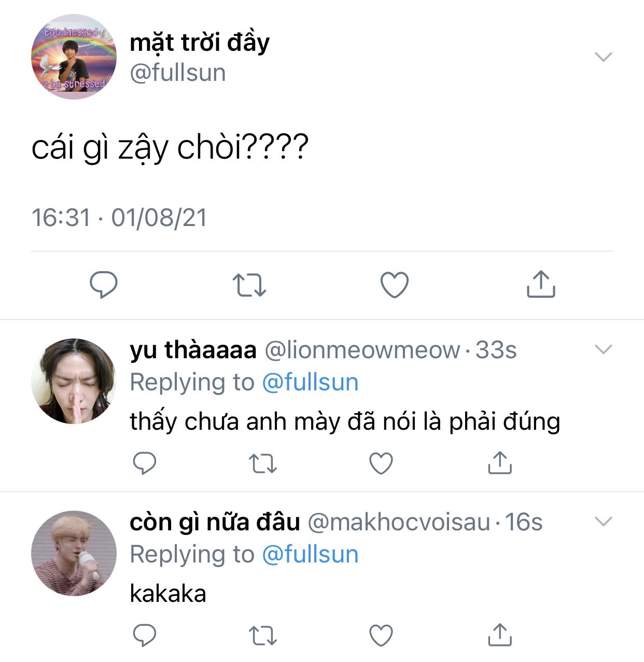This screenshot has width=644, height=662.
Task: Share the 'kakaka' reply
Action: tap(500, 635)
